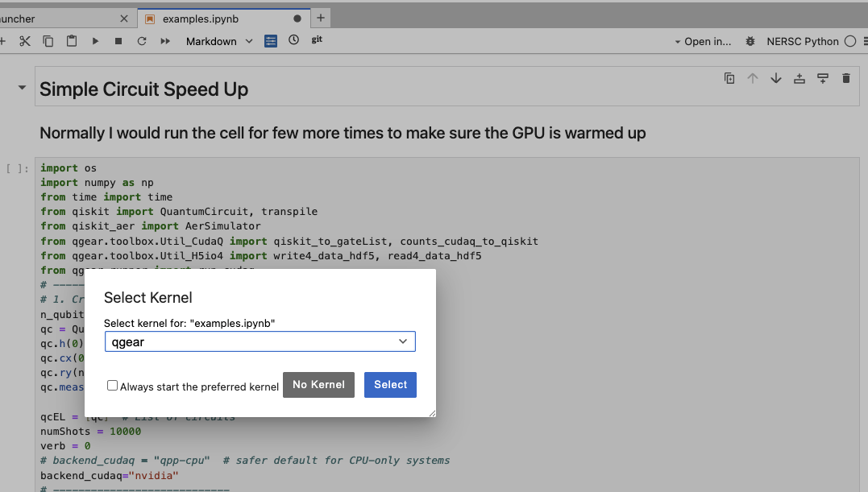
Task: Run the selected cell
Action: (95, 41)
